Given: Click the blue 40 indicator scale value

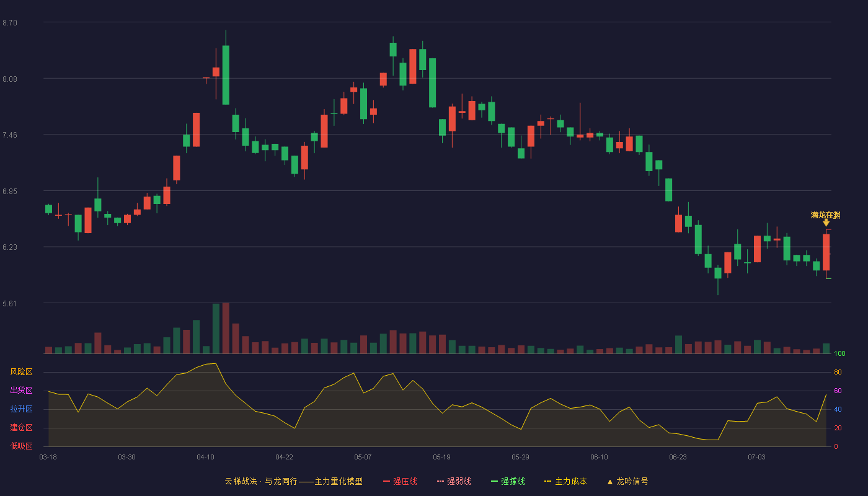Looking at the screenshot, I should tap(838, 409).
